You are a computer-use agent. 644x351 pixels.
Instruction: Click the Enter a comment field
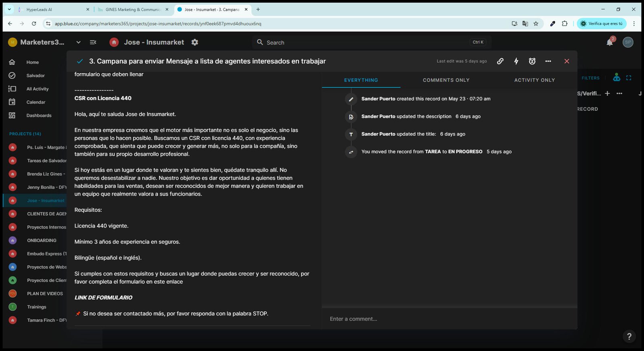(x=449, y=319)
